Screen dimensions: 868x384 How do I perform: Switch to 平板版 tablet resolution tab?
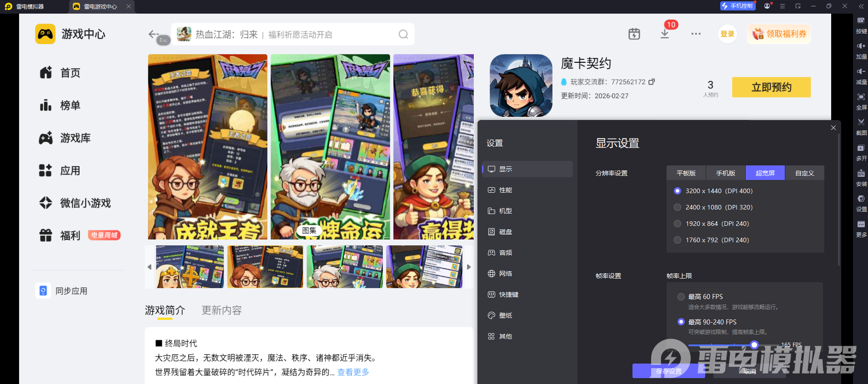click(686, 173)
